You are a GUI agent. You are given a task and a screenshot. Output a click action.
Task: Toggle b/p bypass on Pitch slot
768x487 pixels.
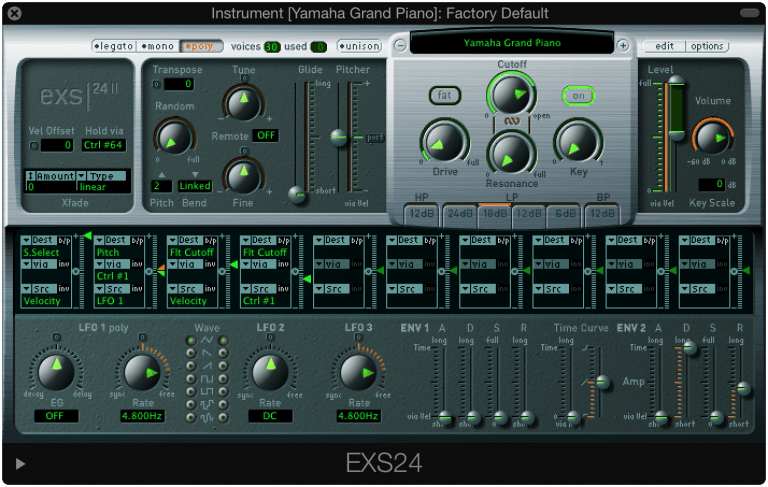[x=138, y=240]
